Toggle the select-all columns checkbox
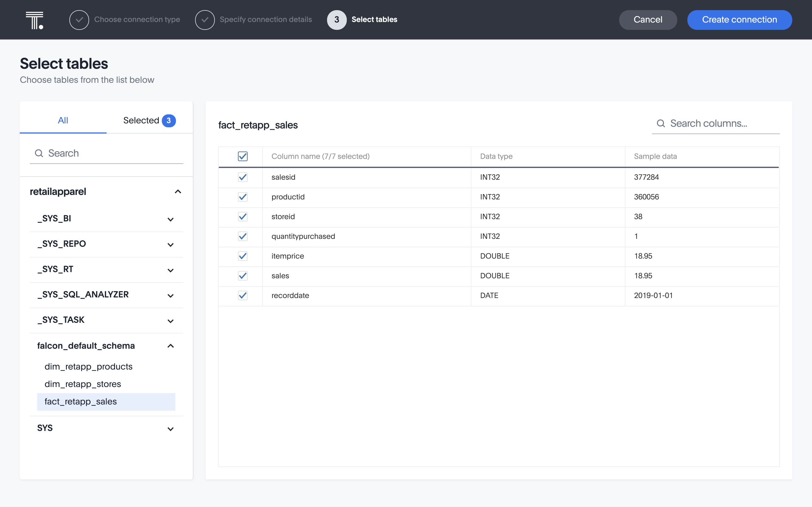Screen dimensions: 812x507 click(x=242, y=156)
